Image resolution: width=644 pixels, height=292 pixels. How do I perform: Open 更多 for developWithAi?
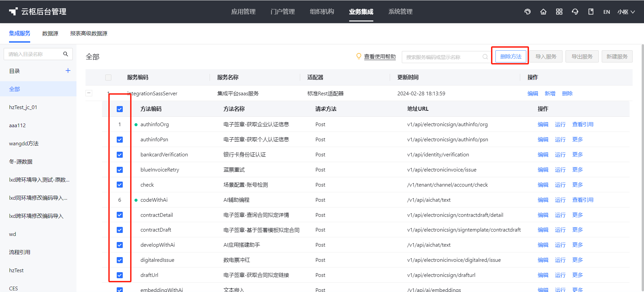coord(578,245)
